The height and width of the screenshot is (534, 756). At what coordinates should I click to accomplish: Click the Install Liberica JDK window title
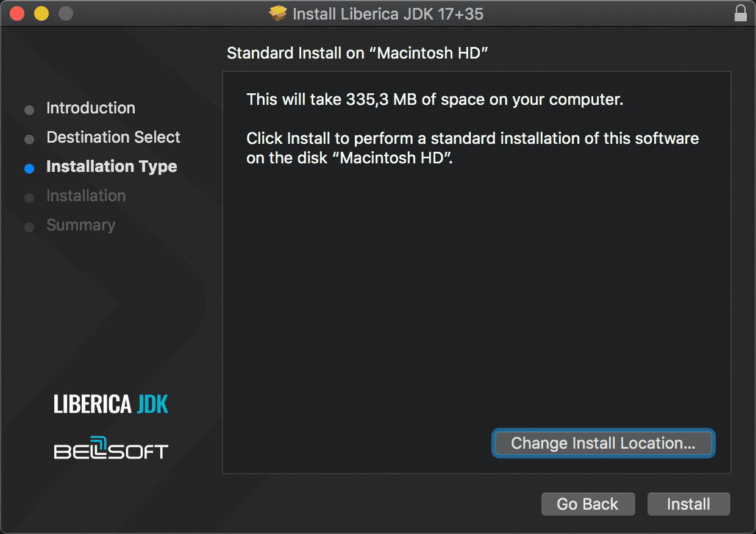(388, 13)
